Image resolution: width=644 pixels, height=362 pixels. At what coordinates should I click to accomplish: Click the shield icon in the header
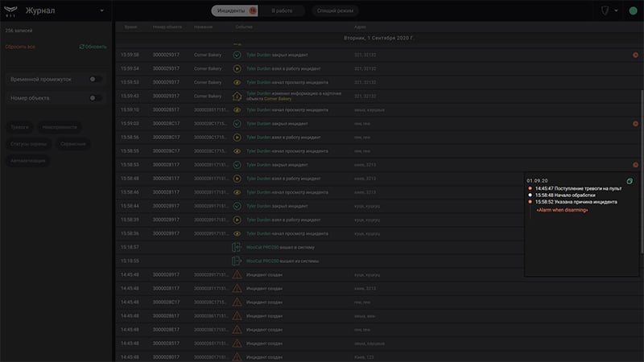605,10
